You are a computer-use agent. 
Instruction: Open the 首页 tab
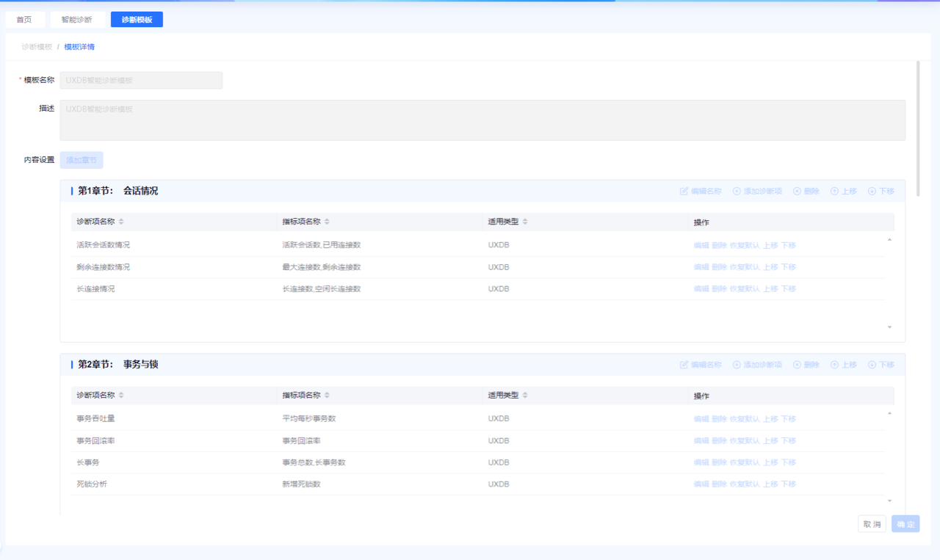24,20
